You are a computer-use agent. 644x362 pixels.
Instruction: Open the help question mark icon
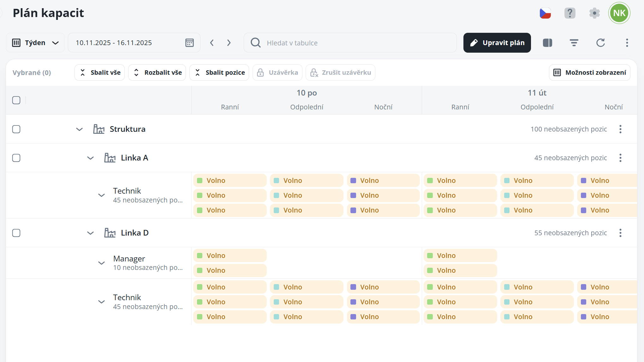coord(570,13)
